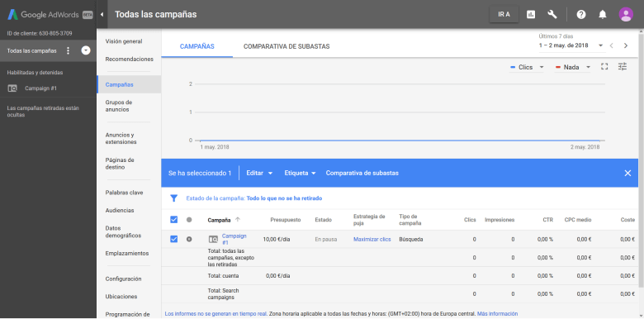Sort by Presupuesto column header
644x324 pixels.
click(285, 220)
